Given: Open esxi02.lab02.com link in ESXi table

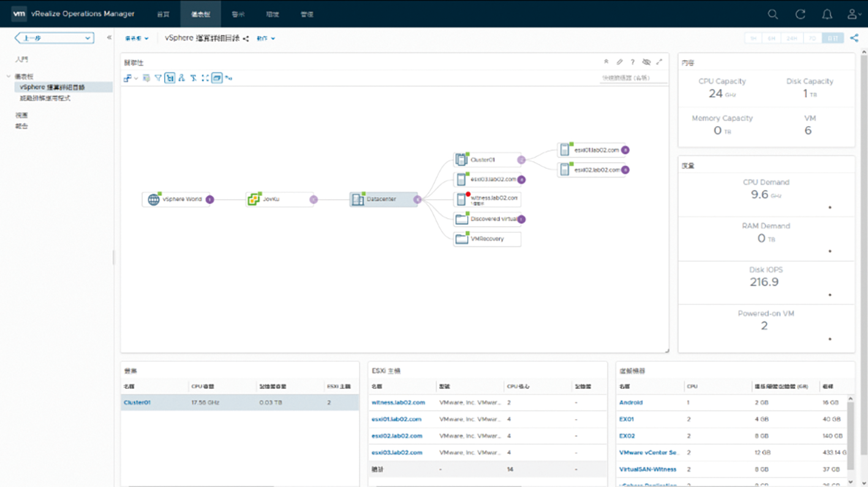Looking at the screenshot, I should click(397, 436).
